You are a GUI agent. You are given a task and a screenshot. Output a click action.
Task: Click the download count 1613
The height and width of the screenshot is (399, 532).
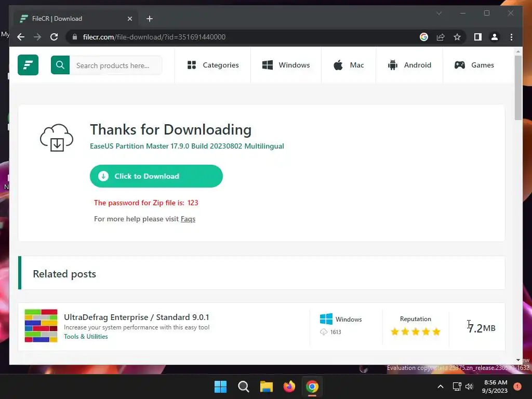[336, 332]
